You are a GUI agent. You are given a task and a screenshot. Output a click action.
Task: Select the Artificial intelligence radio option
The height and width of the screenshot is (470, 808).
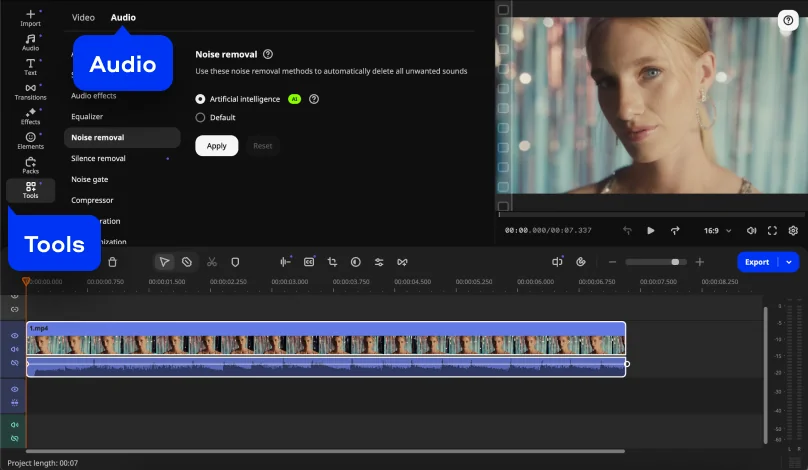(201, 99)
